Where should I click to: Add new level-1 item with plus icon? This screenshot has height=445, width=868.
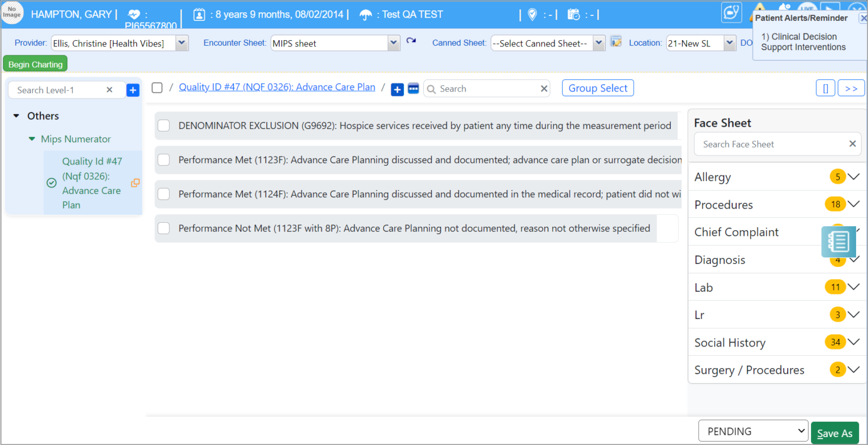133,90
